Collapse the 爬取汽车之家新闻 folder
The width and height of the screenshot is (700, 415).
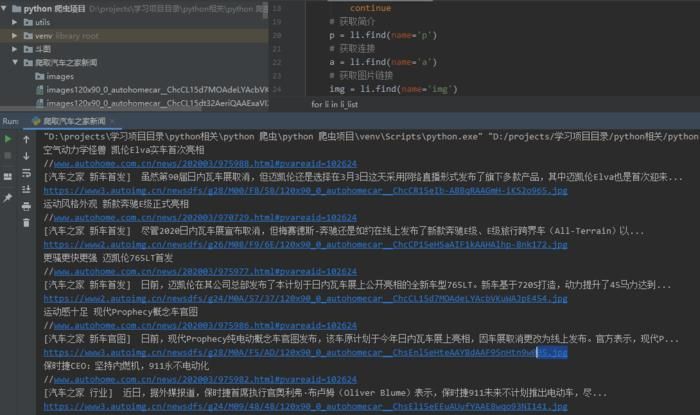[15, 62]
